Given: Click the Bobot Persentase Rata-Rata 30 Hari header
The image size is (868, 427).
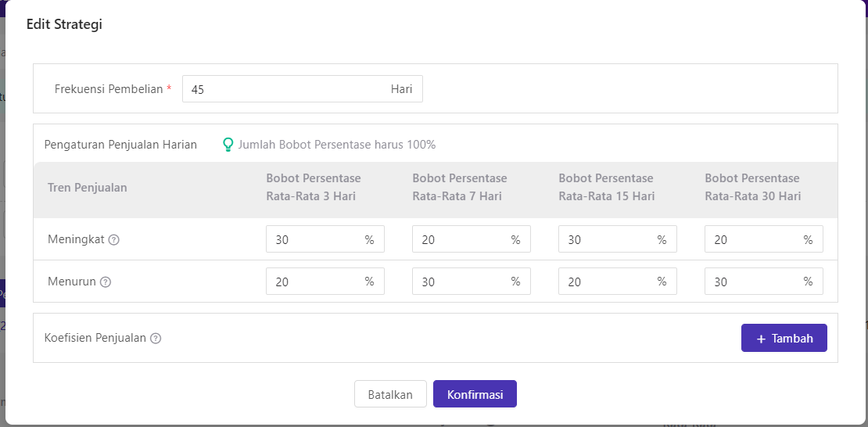Looking at the screenshot, I should [x=752, y=188].
